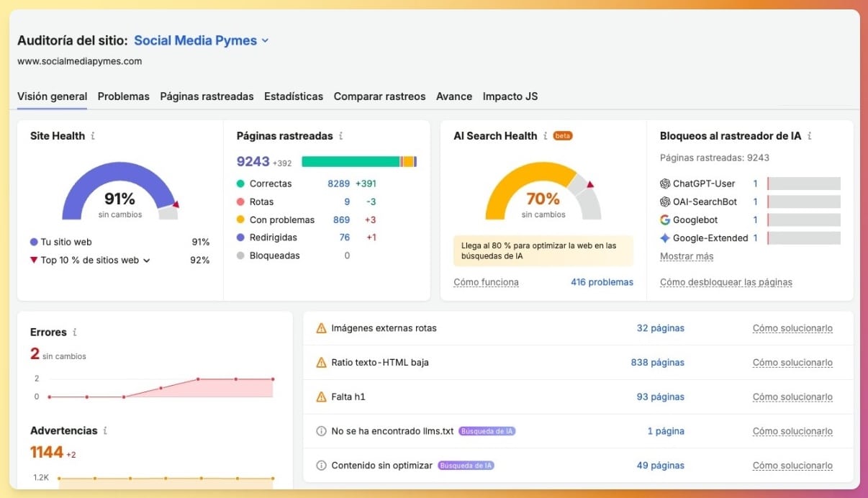Screen dimensions: 868x498
Task: Click info icon beside Páginas rastreadas heading
Action: [340, 136]
